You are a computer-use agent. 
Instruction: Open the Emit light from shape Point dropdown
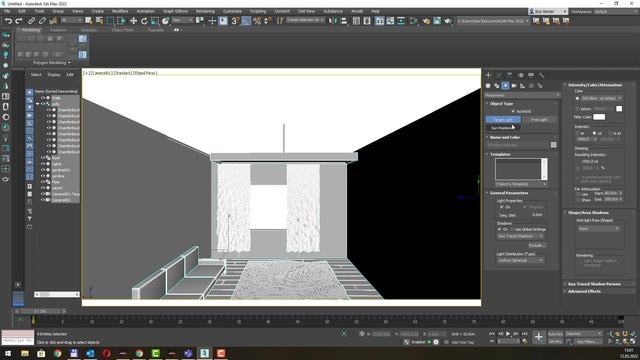[599, 229]
